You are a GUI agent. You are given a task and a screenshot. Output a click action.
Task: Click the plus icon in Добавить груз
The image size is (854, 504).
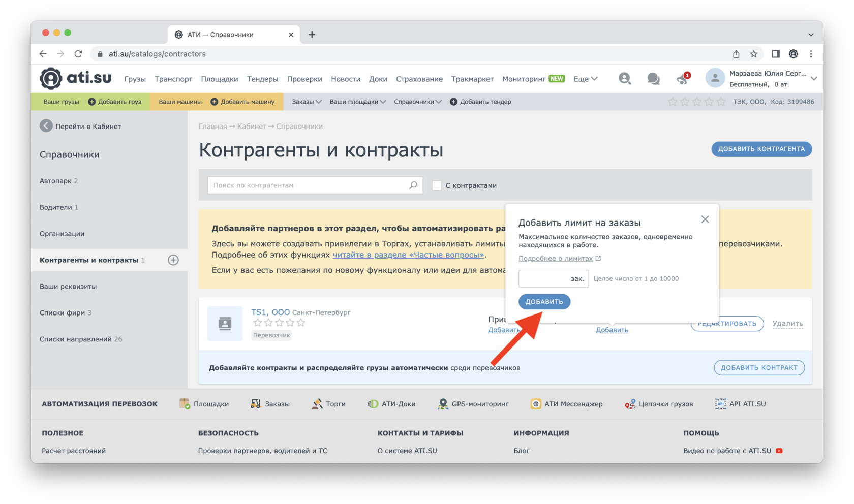92,102
